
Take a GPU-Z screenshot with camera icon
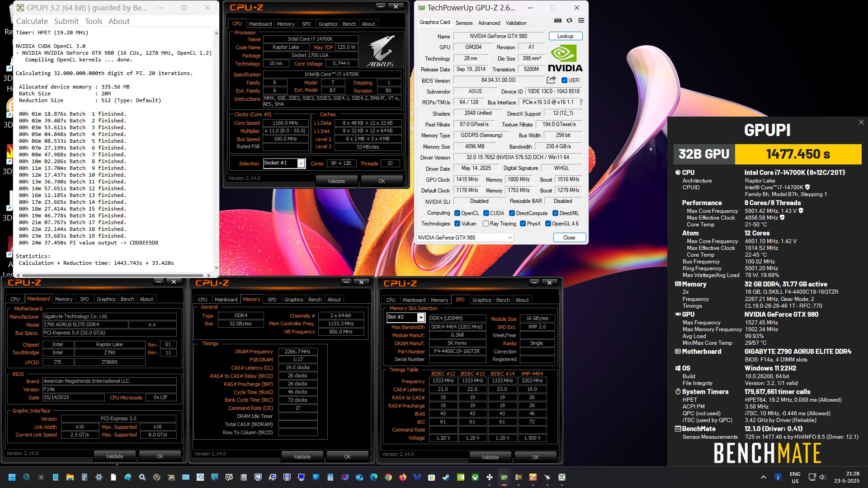[x=558, y=20]
